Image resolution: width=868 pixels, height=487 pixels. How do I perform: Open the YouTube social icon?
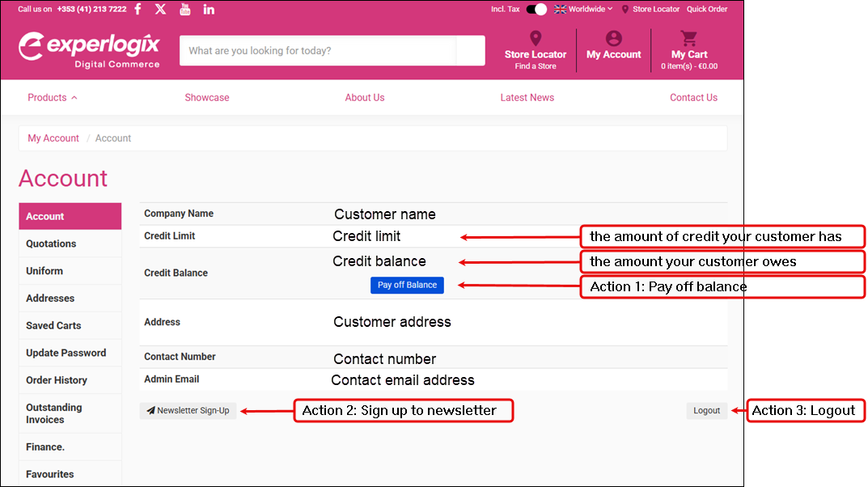(184, 9)
